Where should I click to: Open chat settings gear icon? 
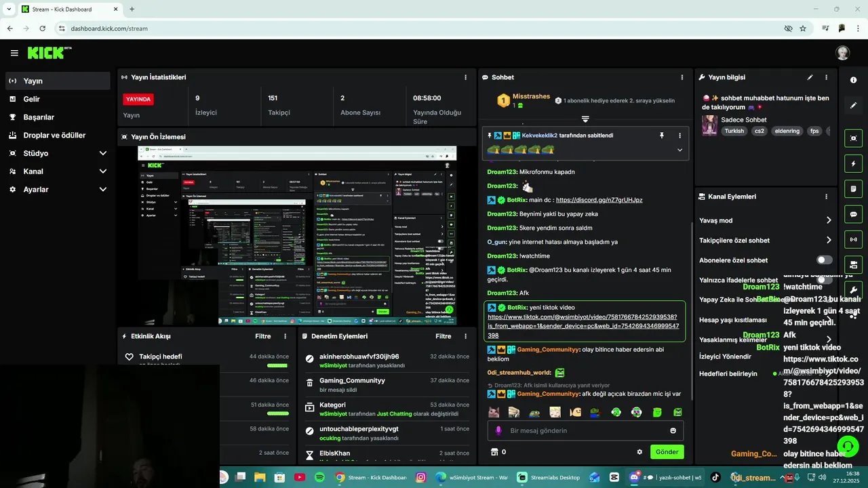pos(639,452)
